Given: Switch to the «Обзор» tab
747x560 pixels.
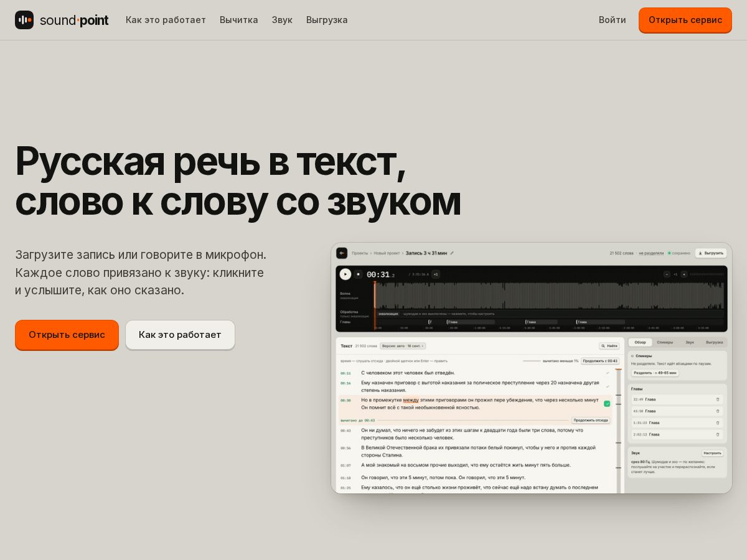Looking at the screenshot, I should coord(641,342).
